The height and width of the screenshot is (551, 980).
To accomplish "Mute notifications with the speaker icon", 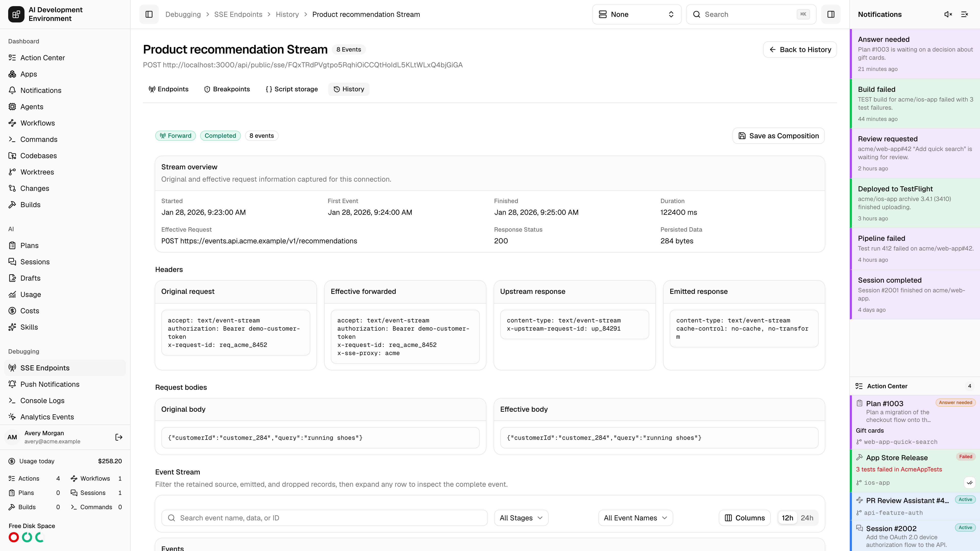I will pos(948,15).
